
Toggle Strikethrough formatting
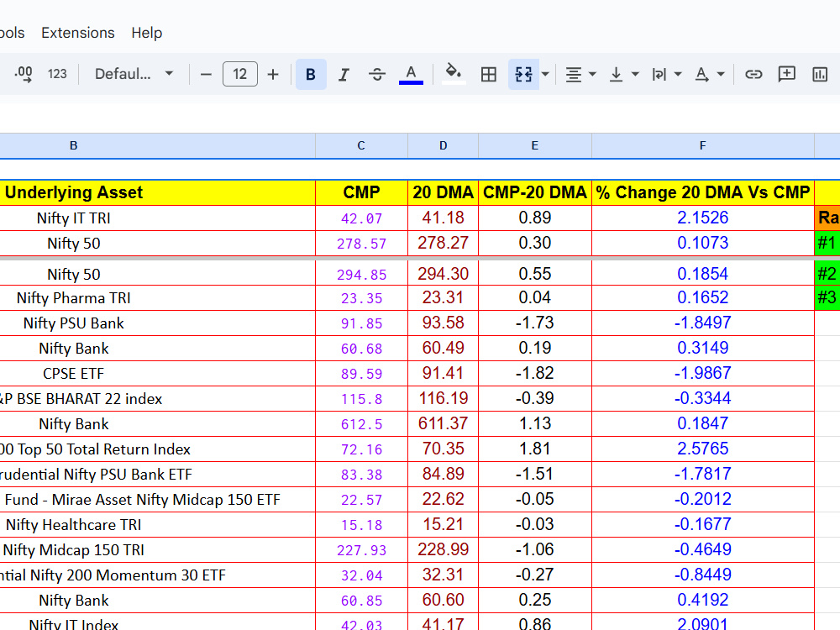coord(377,75)
